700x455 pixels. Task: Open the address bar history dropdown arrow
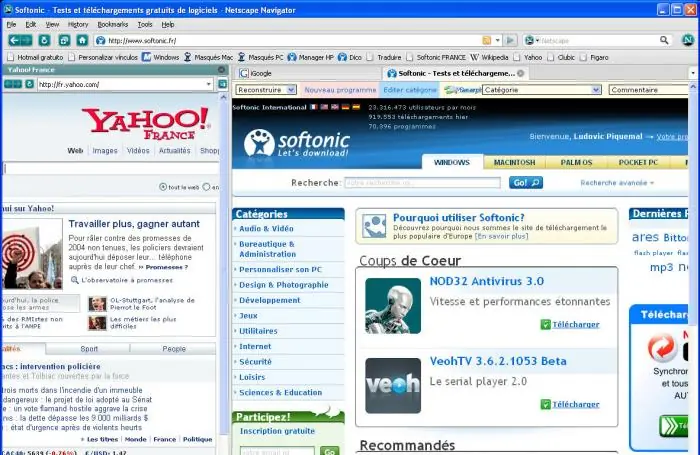tap(497, 41)
